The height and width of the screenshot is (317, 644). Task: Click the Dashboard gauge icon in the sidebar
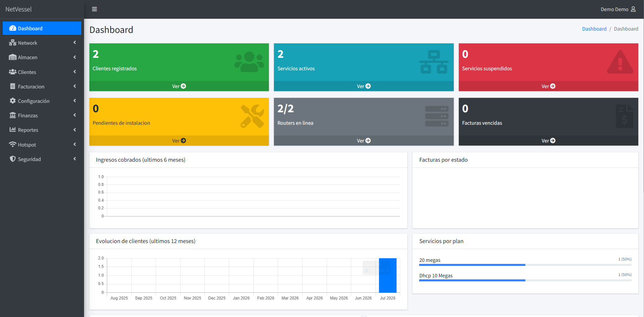[x=13, y=28]
